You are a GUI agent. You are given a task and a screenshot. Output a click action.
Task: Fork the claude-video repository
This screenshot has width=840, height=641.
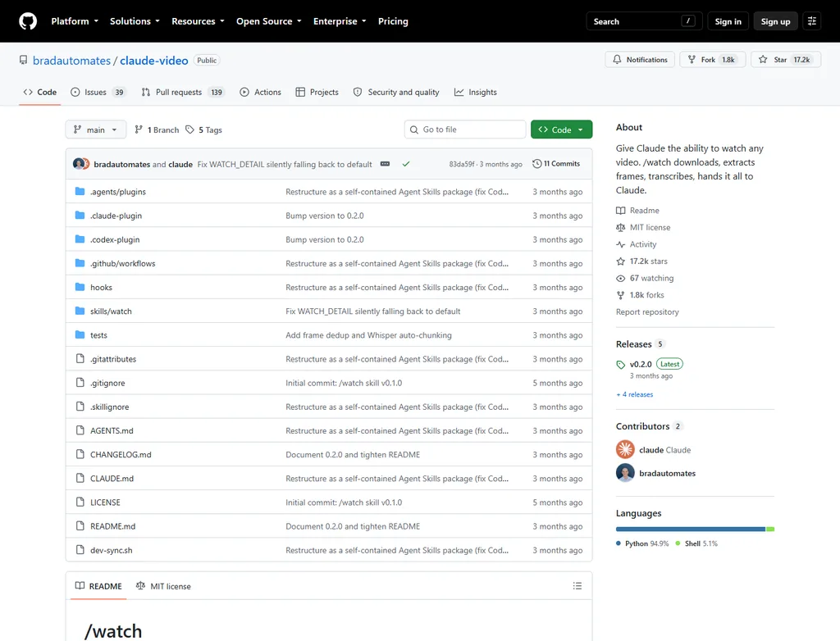[x=713, y=60]
